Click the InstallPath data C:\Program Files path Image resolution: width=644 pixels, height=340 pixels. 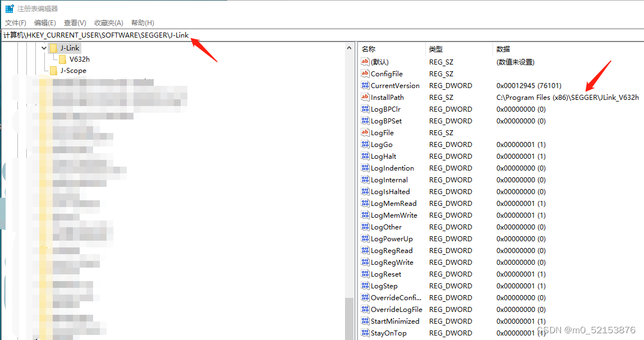point(568,98)
